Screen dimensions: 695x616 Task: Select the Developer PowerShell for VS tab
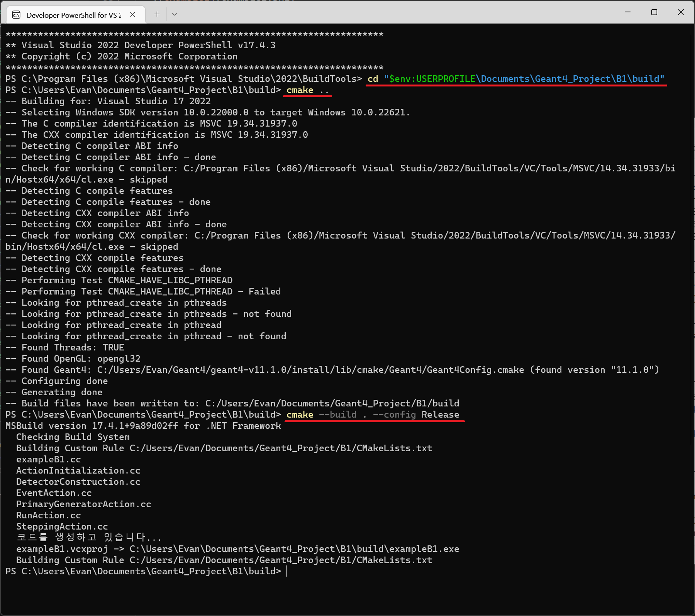(x=73, y=15)
